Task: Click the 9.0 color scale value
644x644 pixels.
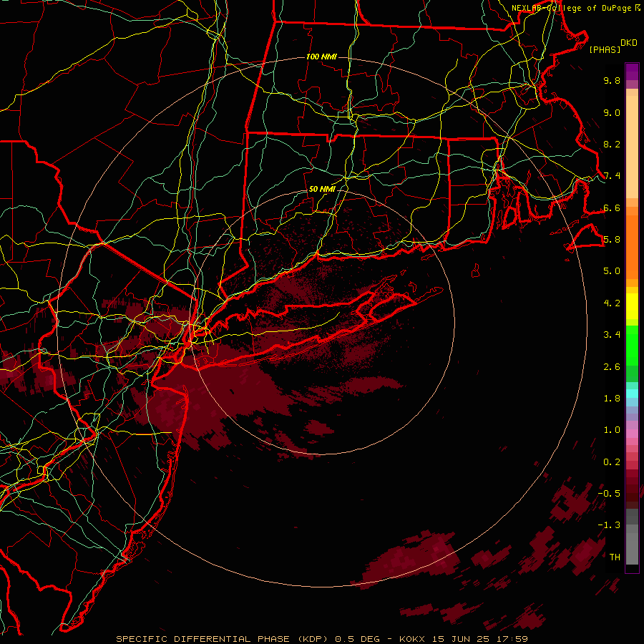Action: click(612, 112)
